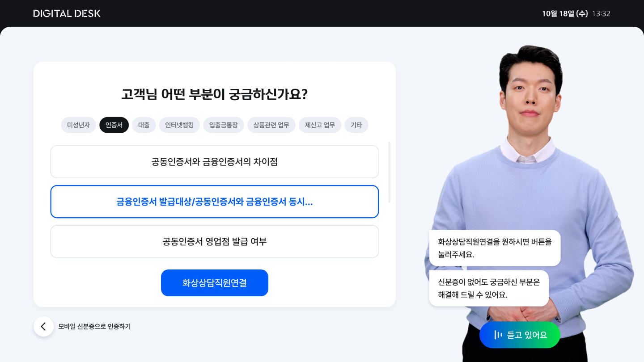Select the 인증서 category tab

pos(114,125)
